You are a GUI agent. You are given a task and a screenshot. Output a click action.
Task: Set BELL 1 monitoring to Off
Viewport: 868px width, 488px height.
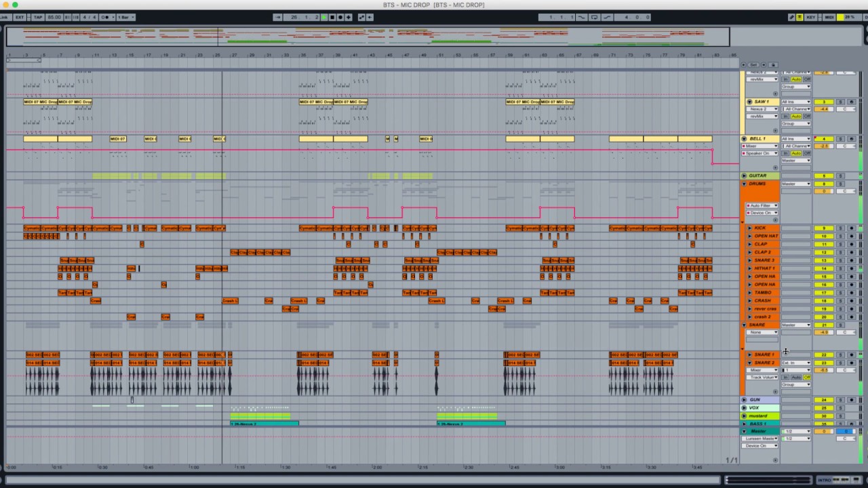[807, 153]
